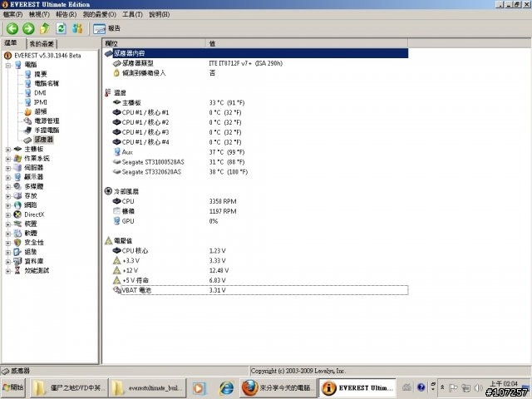Screen dimensions: 532x399
Task: Click the EVEREST Ultim... taskbar button
Action: 357,388
